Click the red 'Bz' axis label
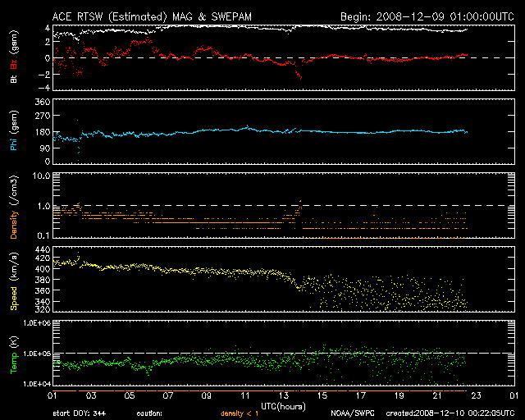 14,64
